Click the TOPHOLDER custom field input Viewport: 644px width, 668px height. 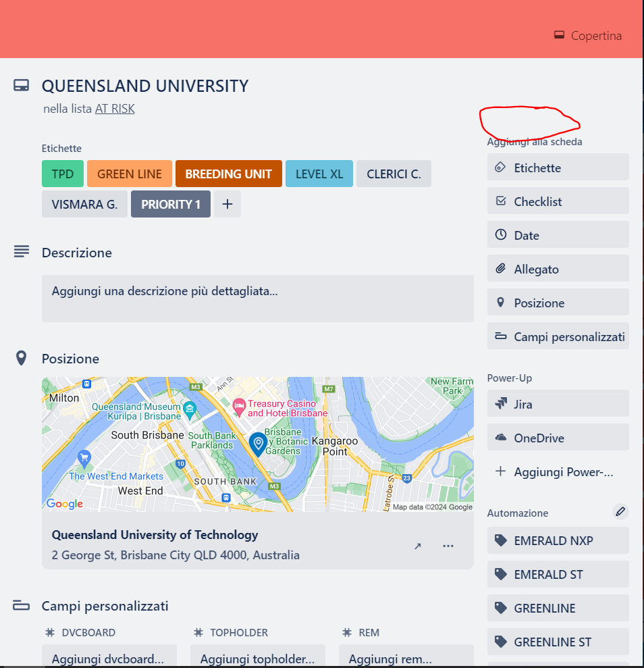tap(257, 657)
